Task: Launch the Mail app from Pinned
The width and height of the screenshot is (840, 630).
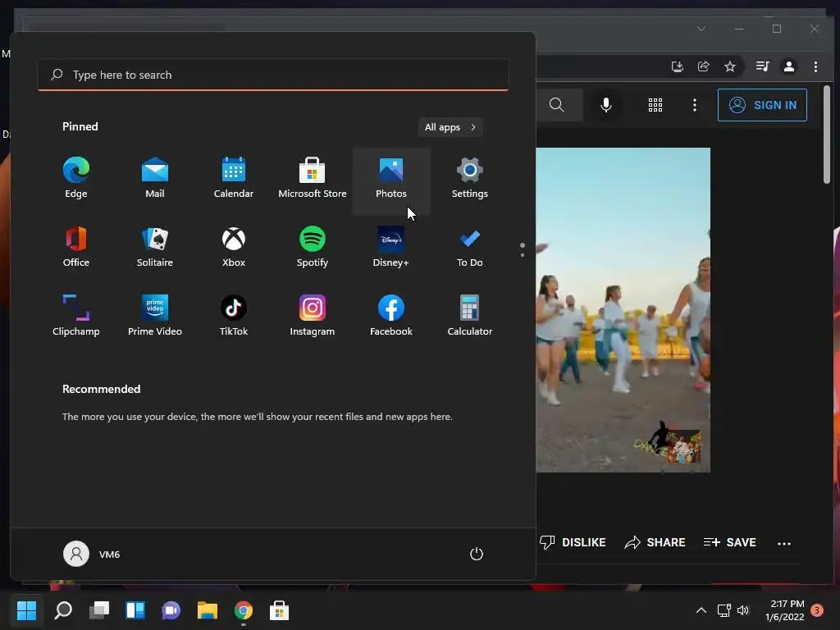Action: point(155,180)
